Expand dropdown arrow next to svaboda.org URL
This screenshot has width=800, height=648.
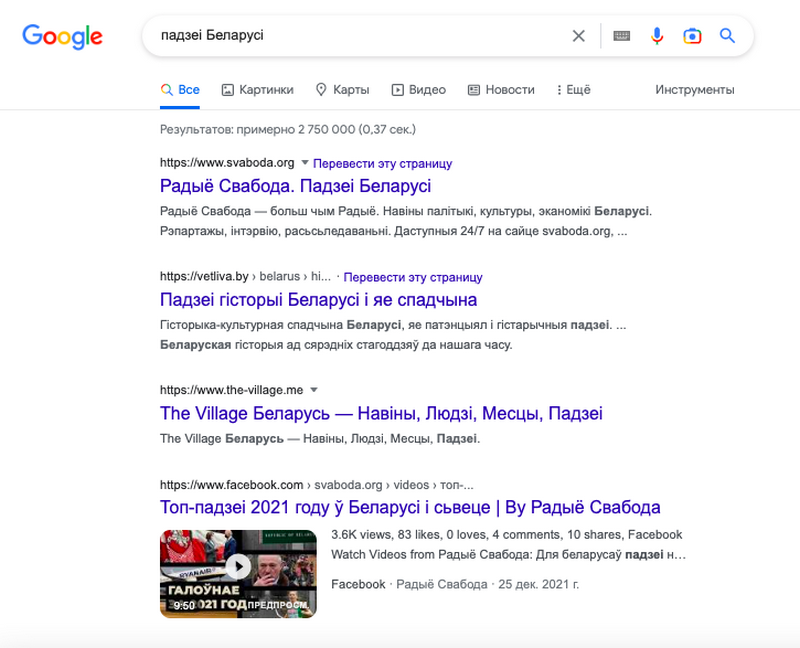(305, 163)
